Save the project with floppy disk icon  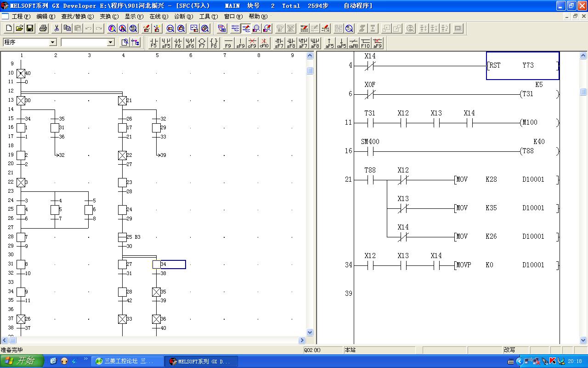tap(30, 29)
